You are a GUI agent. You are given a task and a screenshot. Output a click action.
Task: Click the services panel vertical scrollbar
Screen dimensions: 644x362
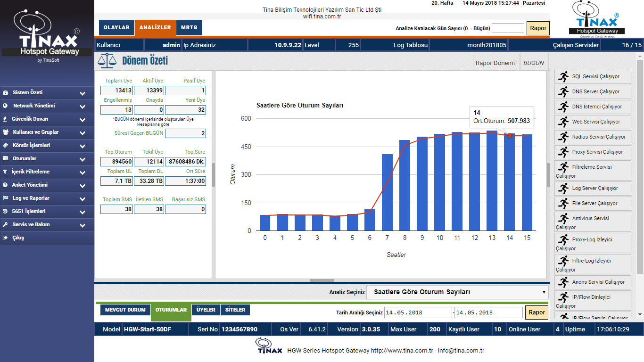pyautogui.click(x=640, y=165)
